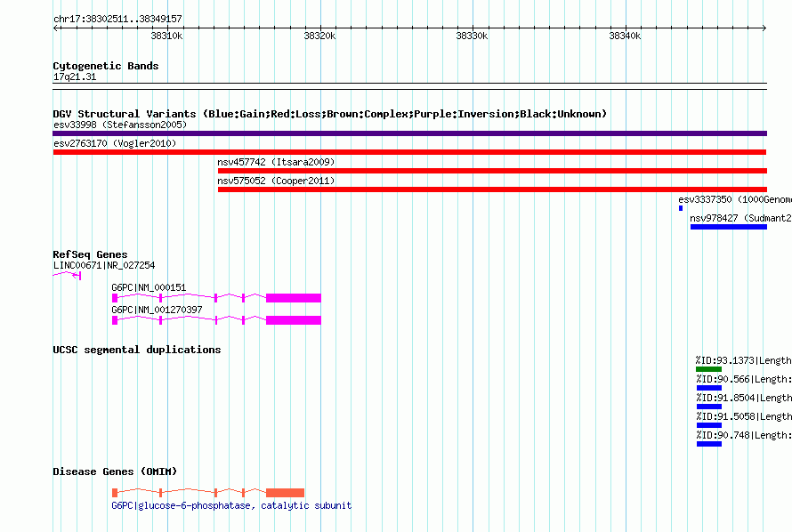Click the ruler's left arrowhead
The width and height of the screenshot is (792, 532).
tap(55, 28)
